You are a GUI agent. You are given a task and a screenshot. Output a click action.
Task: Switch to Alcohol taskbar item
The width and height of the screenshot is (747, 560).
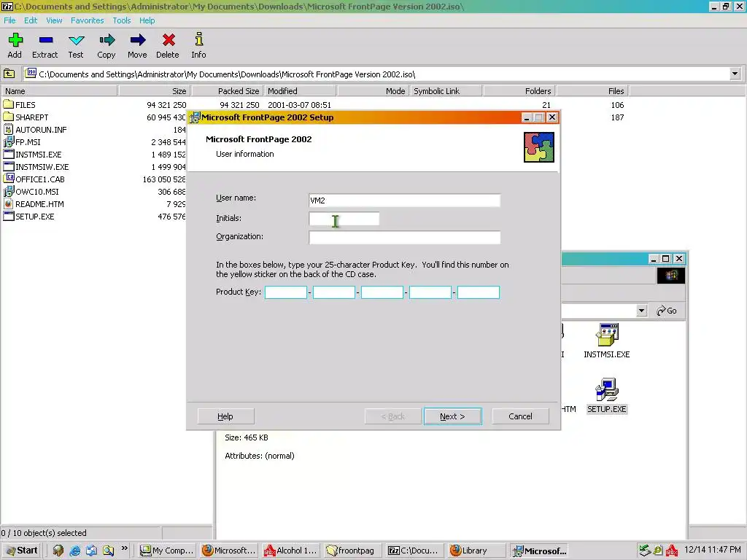290,551
